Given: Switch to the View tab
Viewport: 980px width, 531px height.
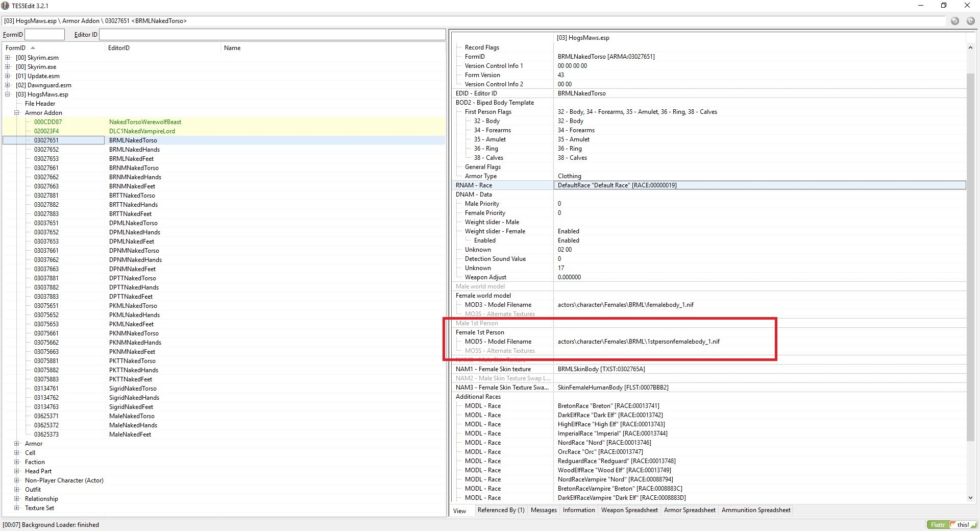Looking at the screenshot, I should pyautogui.click(x=460, y=511).
